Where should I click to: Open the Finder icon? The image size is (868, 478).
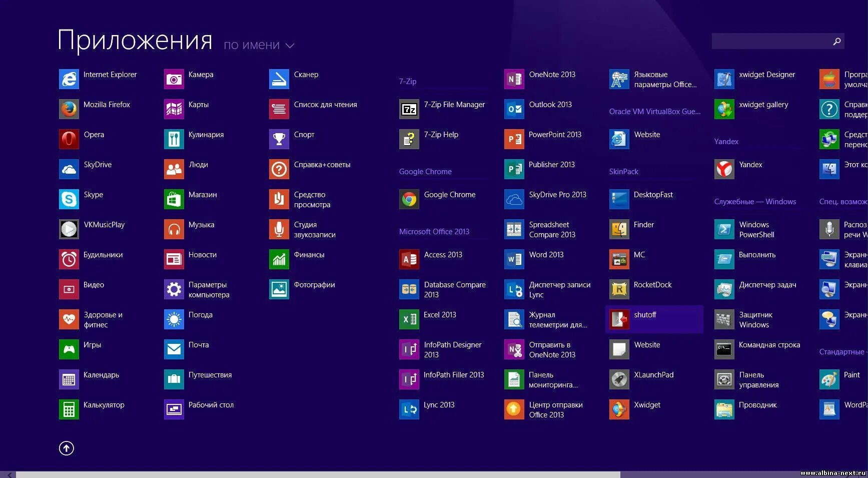tap(619, 229)
